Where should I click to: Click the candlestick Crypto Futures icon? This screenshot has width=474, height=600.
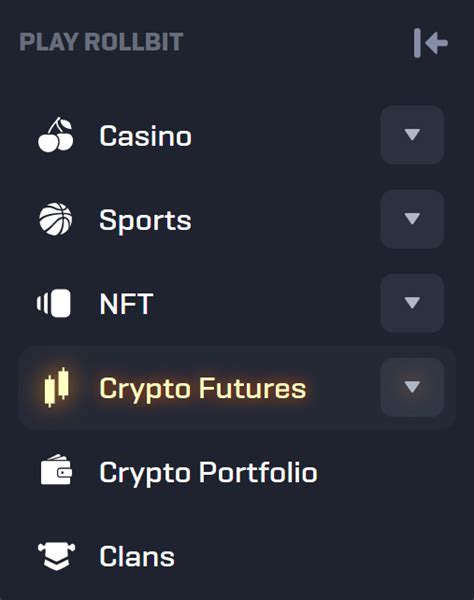57,387
